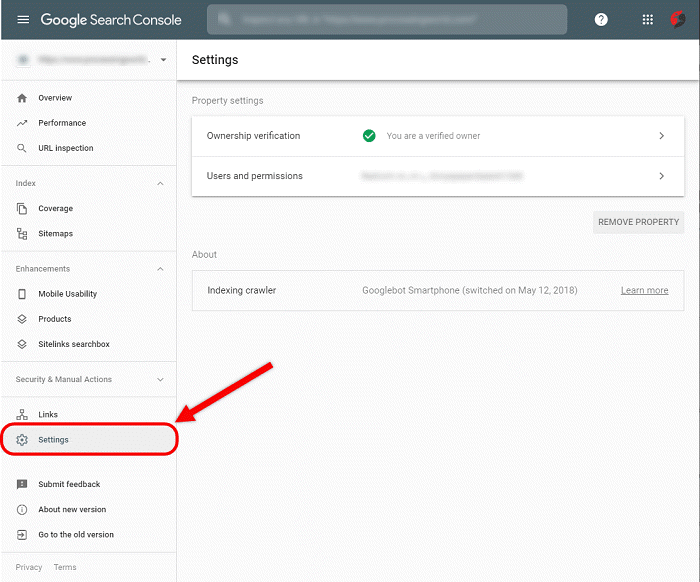Open Users and permissions arrow
This screenshot has width=700, height=582.
coord(661,176)
